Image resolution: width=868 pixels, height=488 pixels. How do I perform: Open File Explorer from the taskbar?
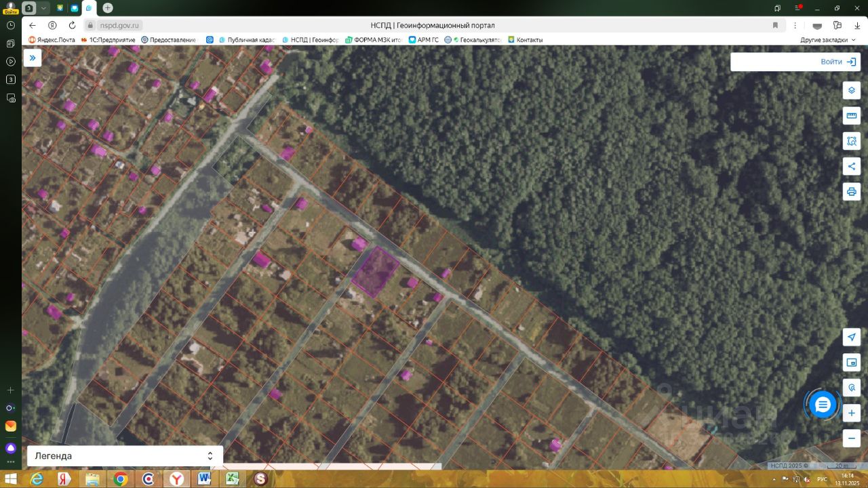[92, 479]
